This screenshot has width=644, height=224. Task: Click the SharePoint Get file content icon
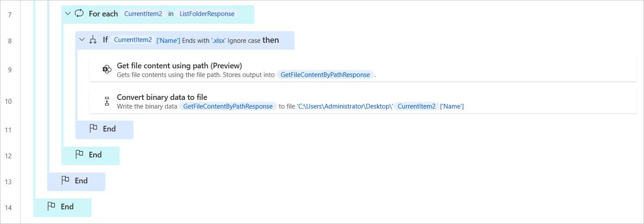pyautogui.click(x=107, y=69)
